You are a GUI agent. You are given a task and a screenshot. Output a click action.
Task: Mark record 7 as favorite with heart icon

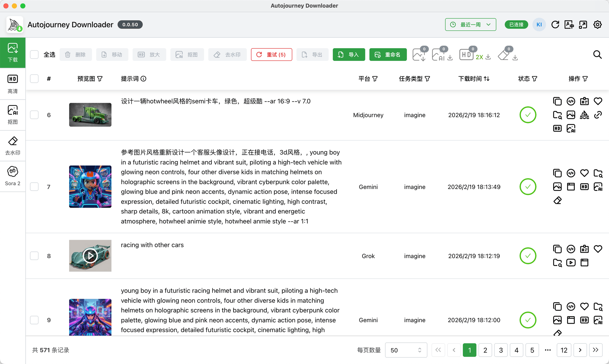point(585,173)
